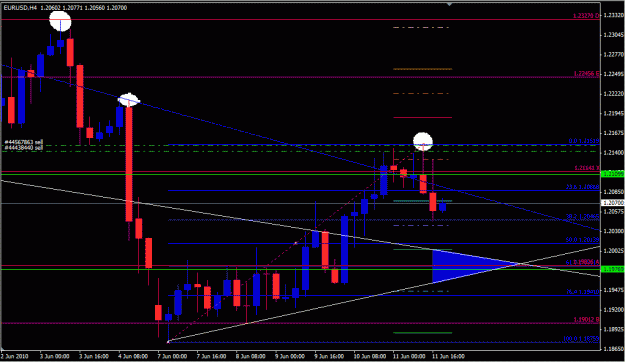Click the 8 Jun 08:00 time label

[250, 356]
